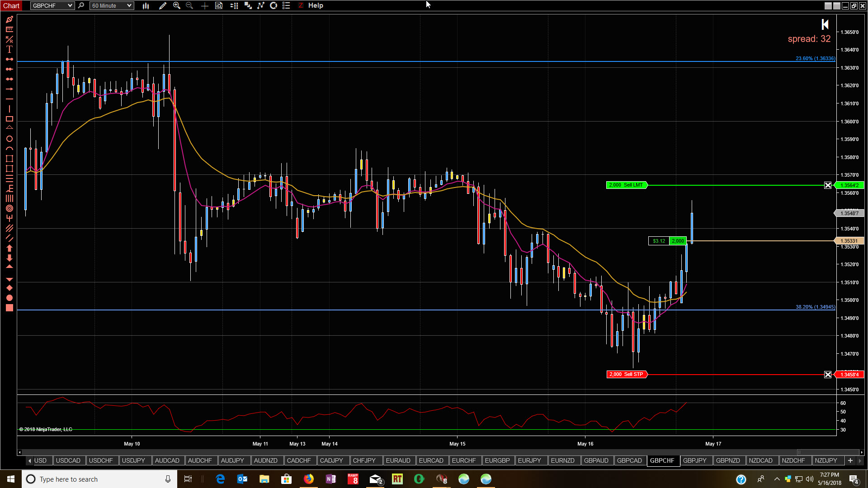Open the draw pencil tool menu
Screen dimensions: 868x488
tap(162, 5)
